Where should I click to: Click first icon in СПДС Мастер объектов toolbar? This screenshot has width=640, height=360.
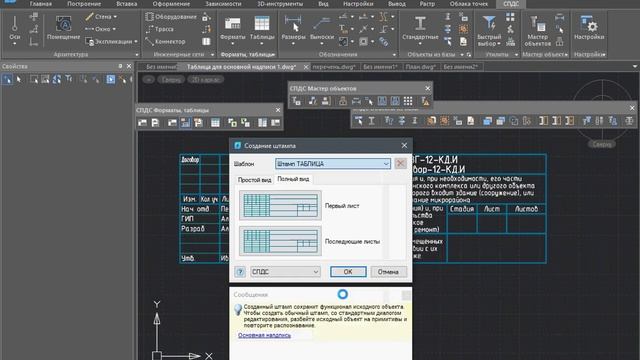[297, 101]
